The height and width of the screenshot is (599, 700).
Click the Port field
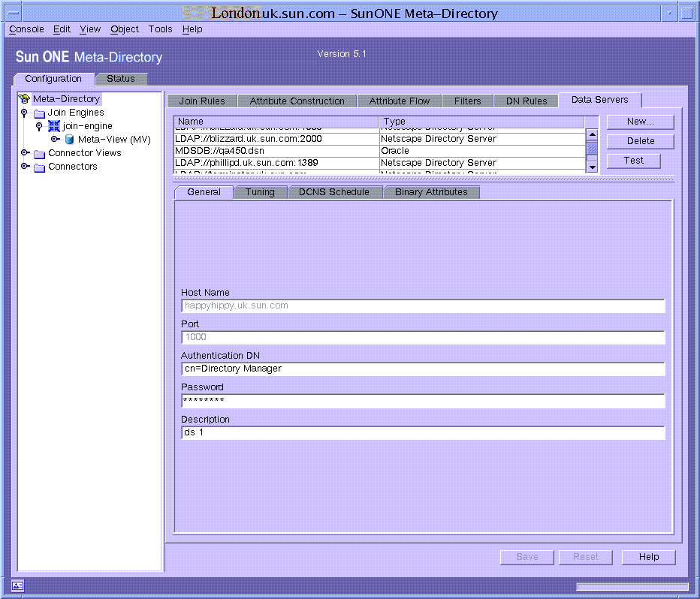(x=423, y=337)
